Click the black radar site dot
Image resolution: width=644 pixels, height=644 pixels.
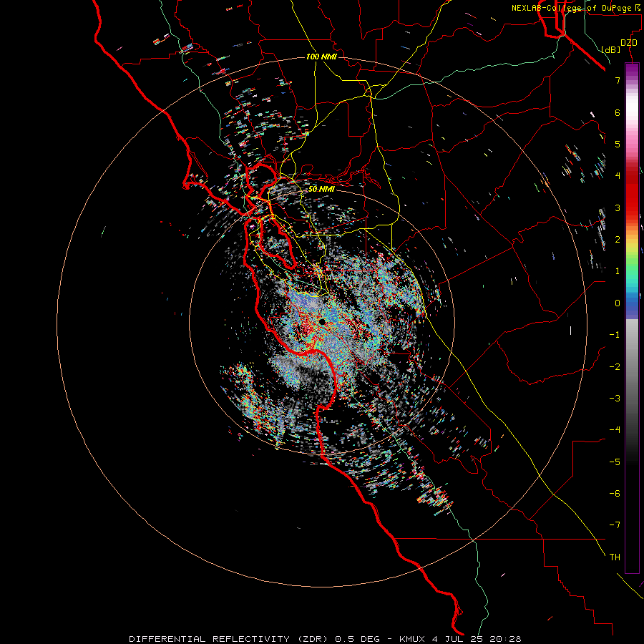[x=322, y=321]
